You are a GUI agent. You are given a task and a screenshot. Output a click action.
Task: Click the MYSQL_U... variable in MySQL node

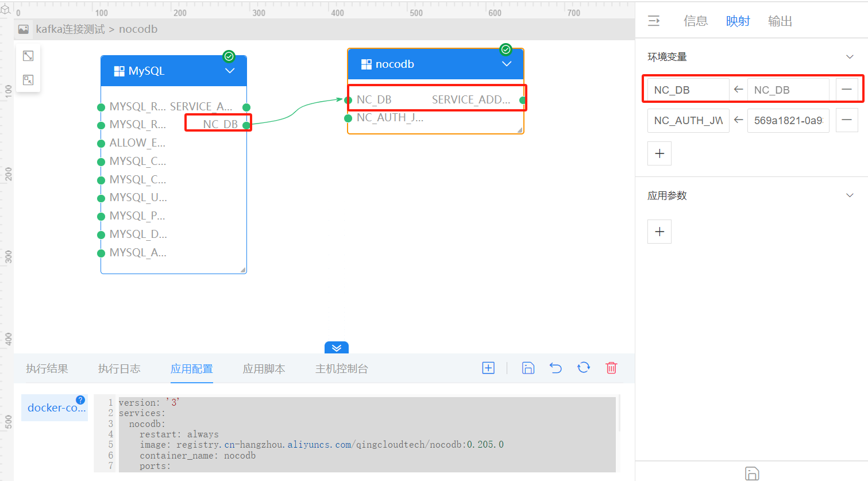(138, 198)
